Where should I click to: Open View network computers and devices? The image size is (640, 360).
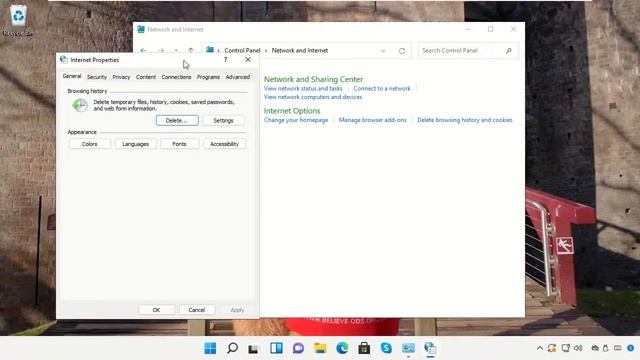[x=313, y=97]
